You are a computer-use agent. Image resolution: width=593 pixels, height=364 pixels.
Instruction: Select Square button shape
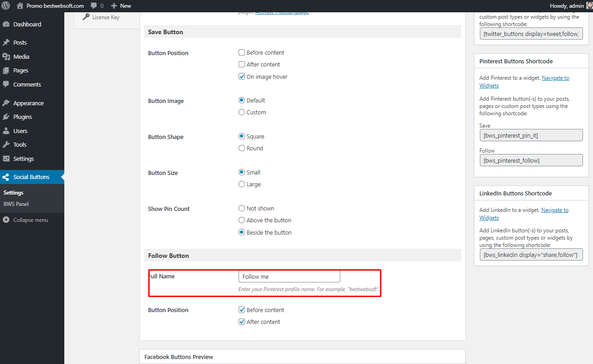pyautogui.click(x=242, y=136)
